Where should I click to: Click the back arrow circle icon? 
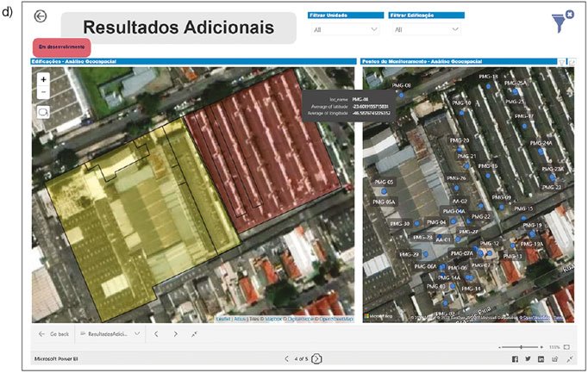point(41,16)
